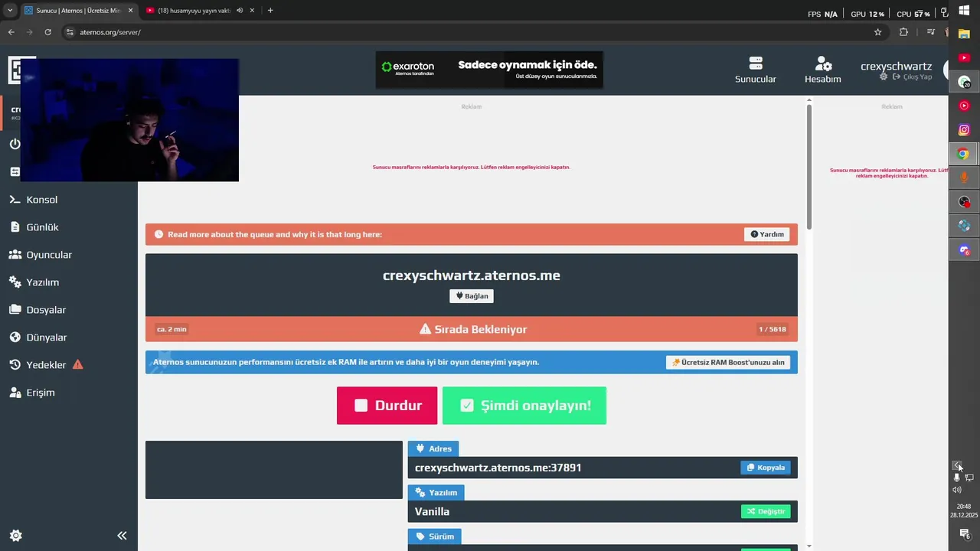This screenshot has height=551, width=980.
Task: Get free RAM Boost button
Action: [728, 363]
